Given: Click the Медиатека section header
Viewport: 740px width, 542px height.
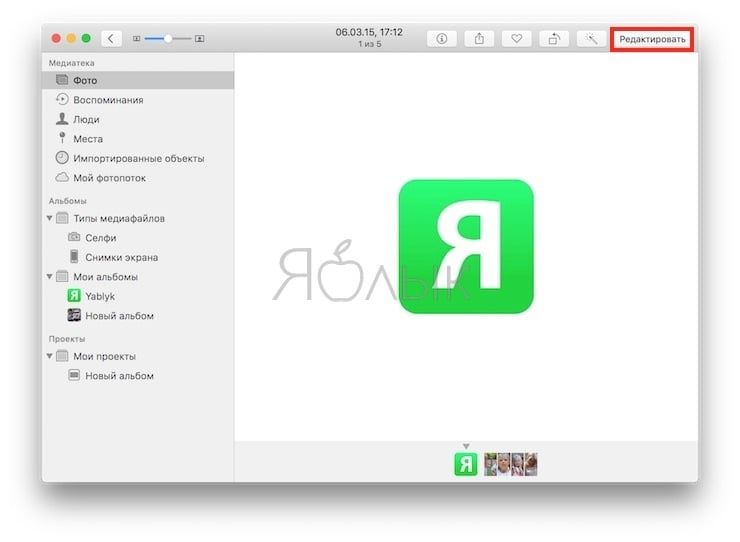Looking at the screenshot, I should (x=72, y=63).
